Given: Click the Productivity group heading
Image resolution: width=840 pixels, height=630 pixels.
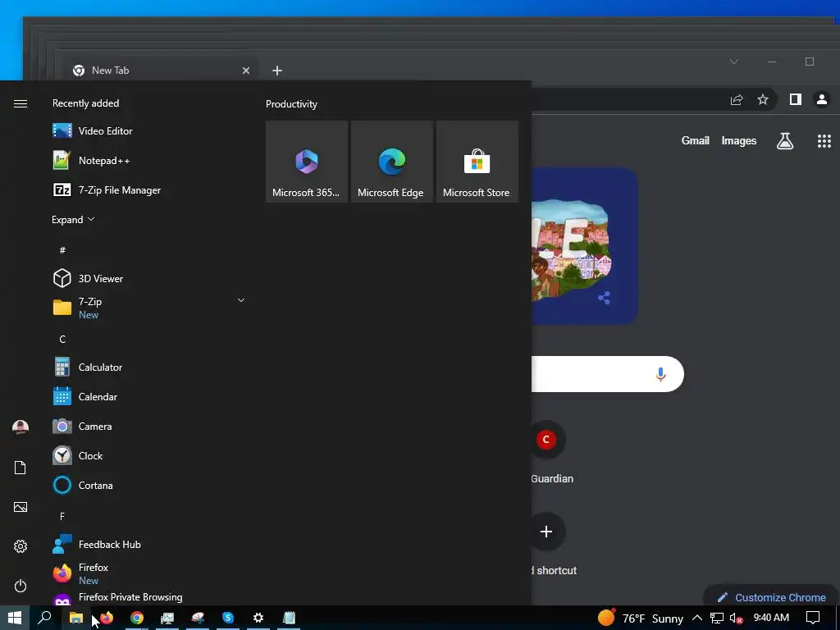Looking at the screenshot, I should click(x=291, y=104).
